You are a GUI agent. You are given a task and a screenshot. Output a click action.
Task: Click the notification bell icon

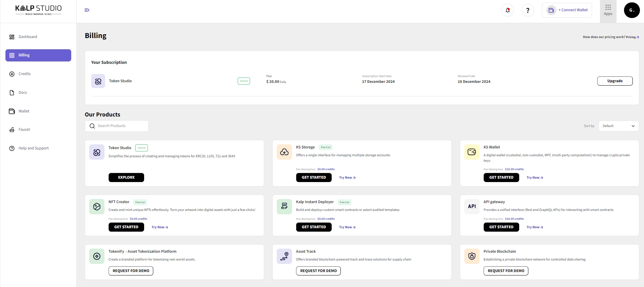click(x=507, y=10)
